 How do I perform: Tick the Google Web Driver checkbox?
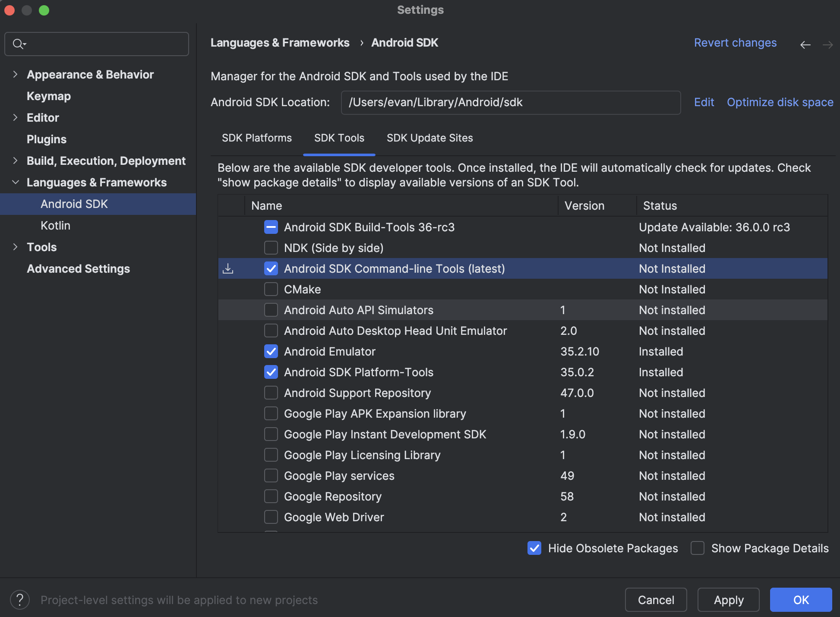[271, 517]
